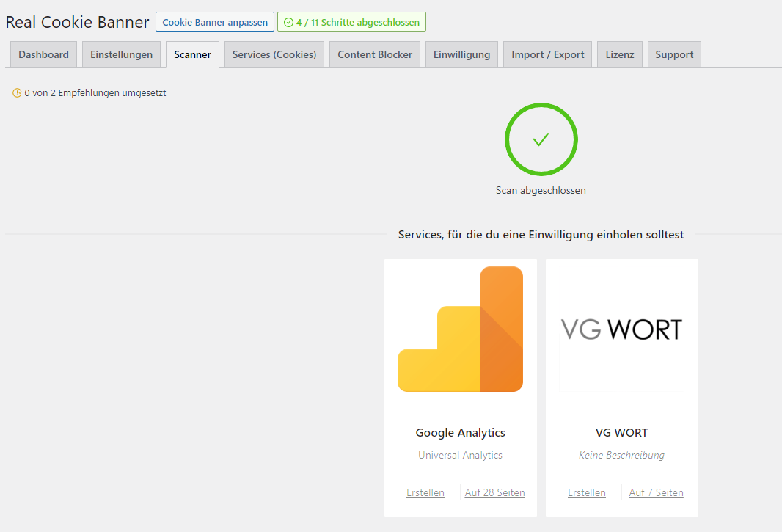
Task: Click the checkmark icon in Schritte abgeschlossen button
Action: 288,23
